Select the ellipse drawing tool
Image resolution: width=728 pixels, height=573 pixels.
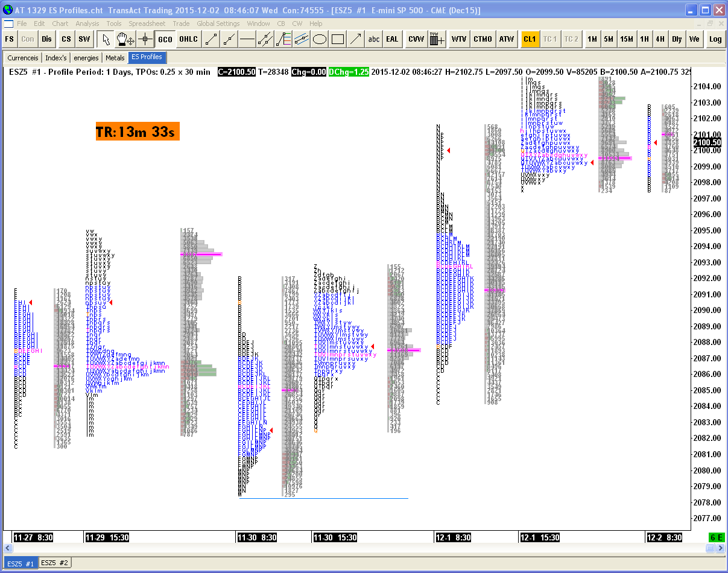tap(320, 39)
